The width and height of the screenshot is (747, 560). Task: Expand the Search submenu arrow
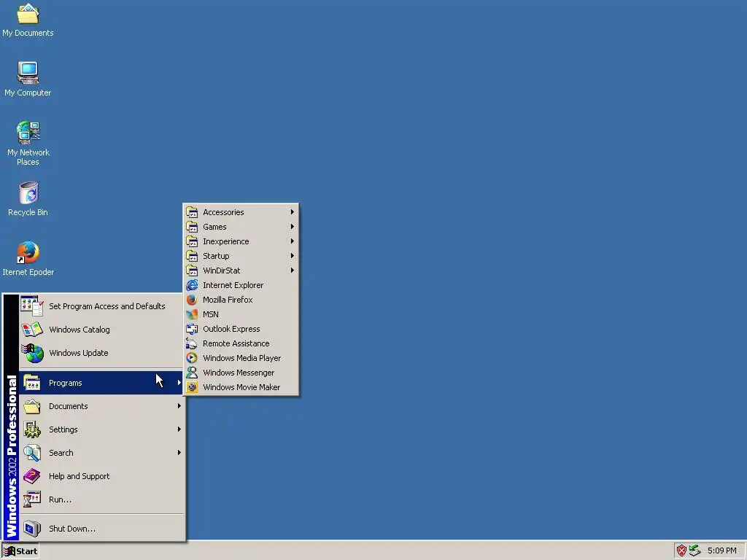[x=179, y=452]
